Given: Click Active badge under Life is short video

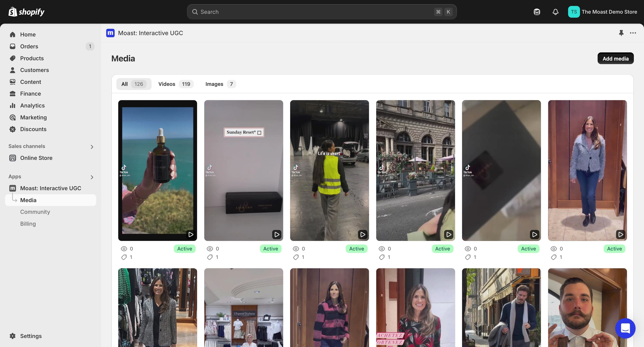Looking at the screenshot, I should coord(356,249).
